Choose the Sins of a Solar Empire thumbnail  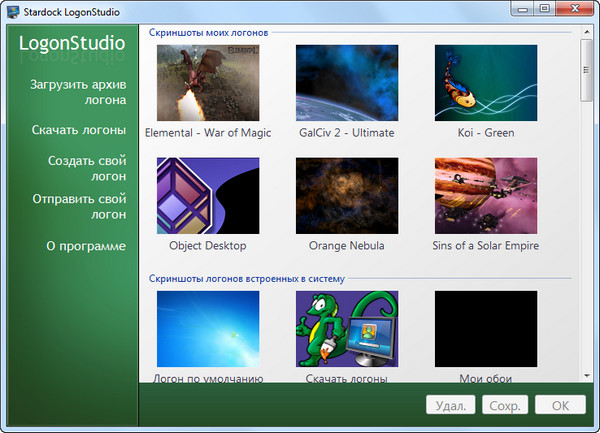[486, 195]
